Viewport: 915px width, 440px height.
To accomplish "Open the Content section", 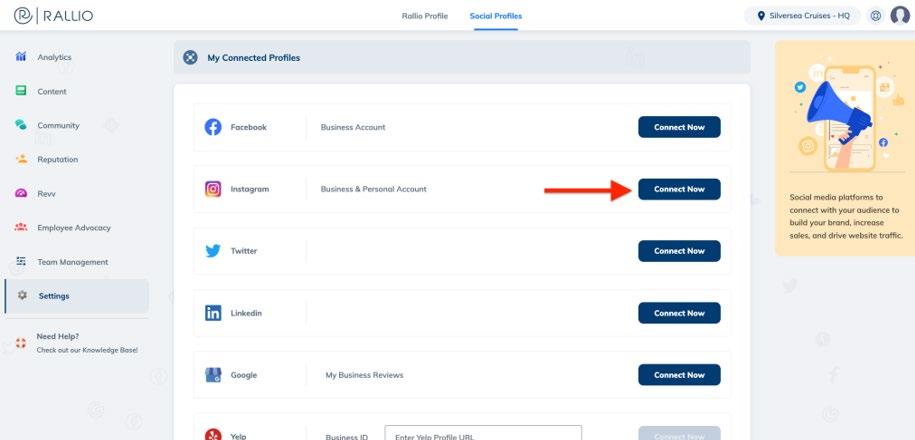I will [x=52, y=92].
